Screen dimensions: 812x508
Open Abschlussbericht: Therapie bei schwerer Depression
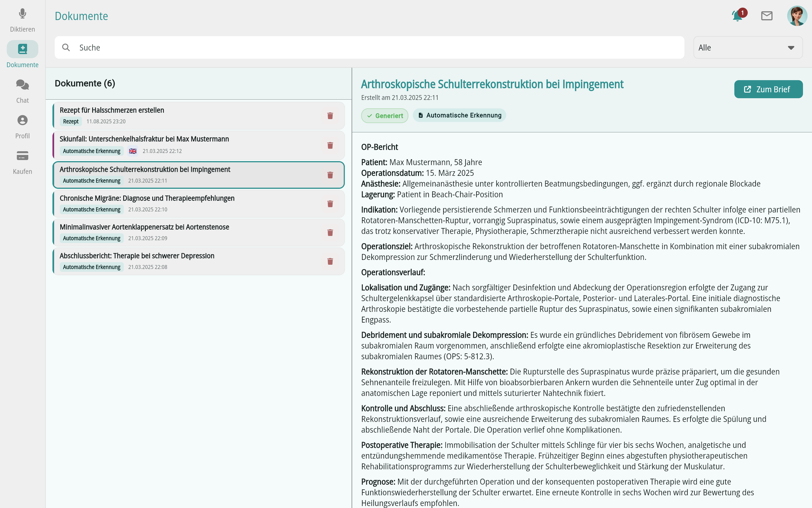199,261
